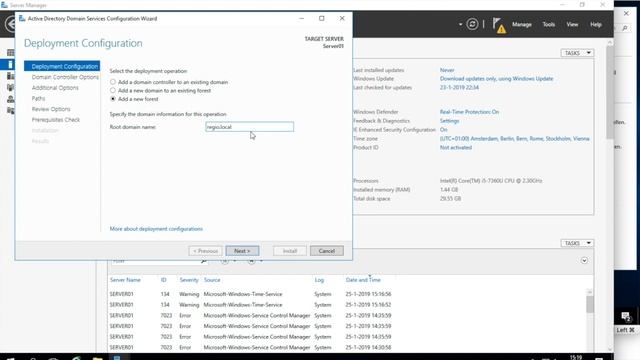Click IE Enhanced Security Configuration On link
The width and height of the screenshot is (640, 360).
443,130
